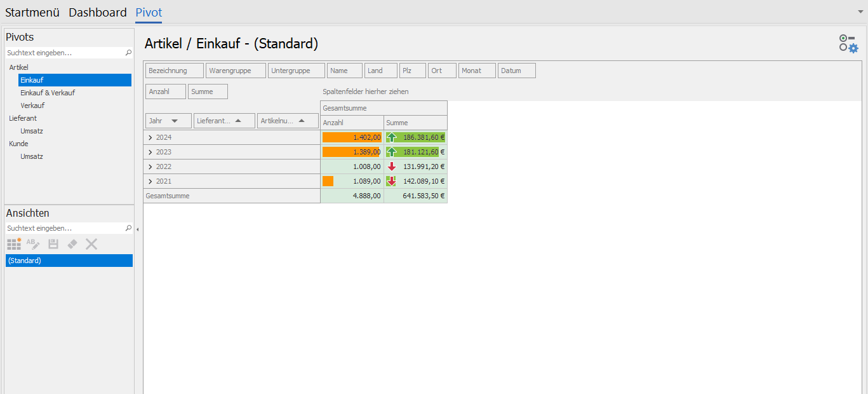Collapse the left panel with the small arrow

(x=138, y=229)
